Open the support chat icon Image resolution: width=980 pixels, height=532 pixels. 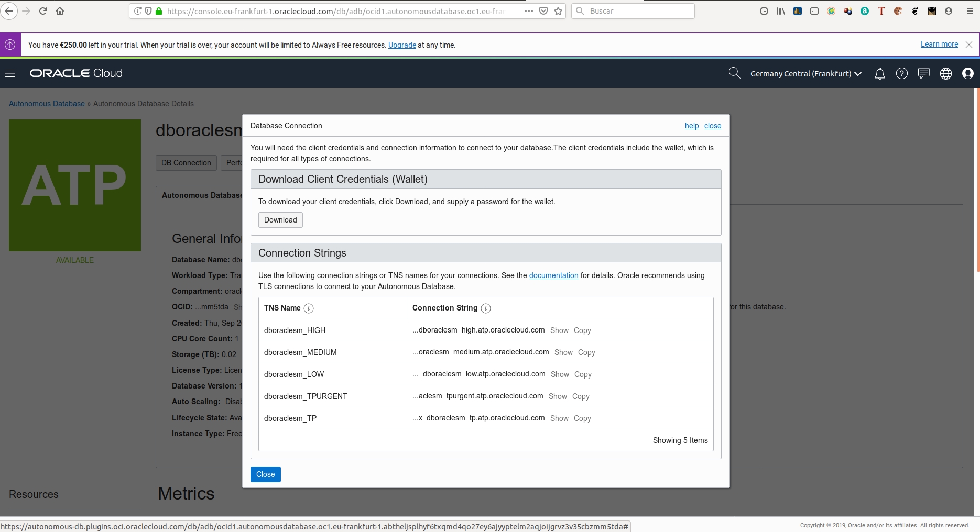(x=924, y=74)
